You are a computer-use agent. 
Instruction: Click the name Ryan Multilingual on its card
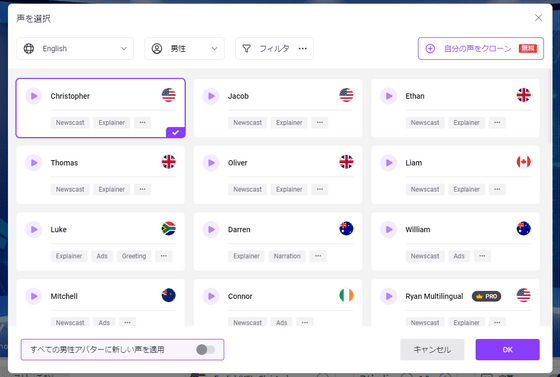point(434,296)
